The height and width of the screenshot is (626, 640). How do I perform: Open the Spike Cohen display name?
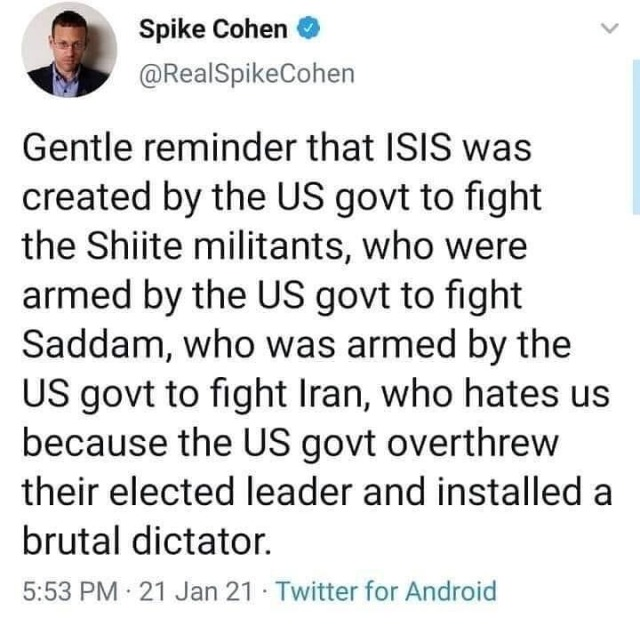pos(212,30)
